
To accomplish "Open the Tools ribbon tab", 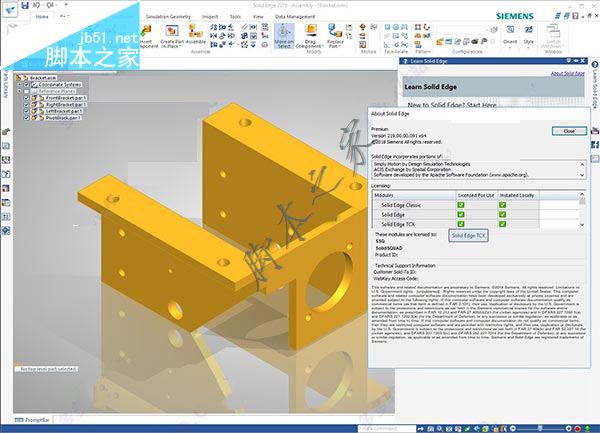I will pyautogui.click(x=235, y=16).
